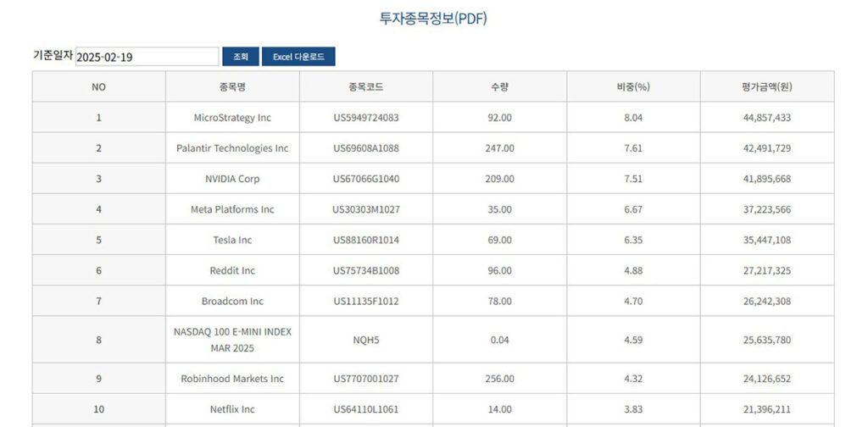Viewport: 868px width, 427px height.
Task: Click the Excel 다운로드 button
Action: coord(298,57)
